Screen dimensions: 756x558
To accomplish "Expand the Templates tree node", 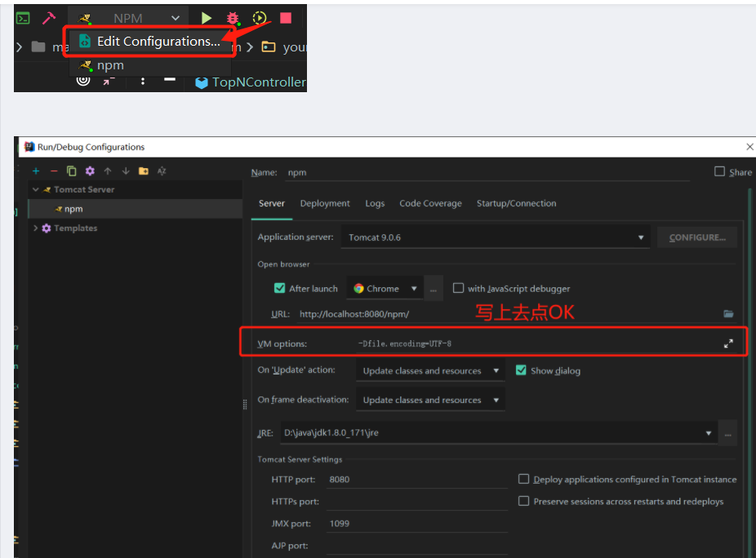I will point(35,228).
